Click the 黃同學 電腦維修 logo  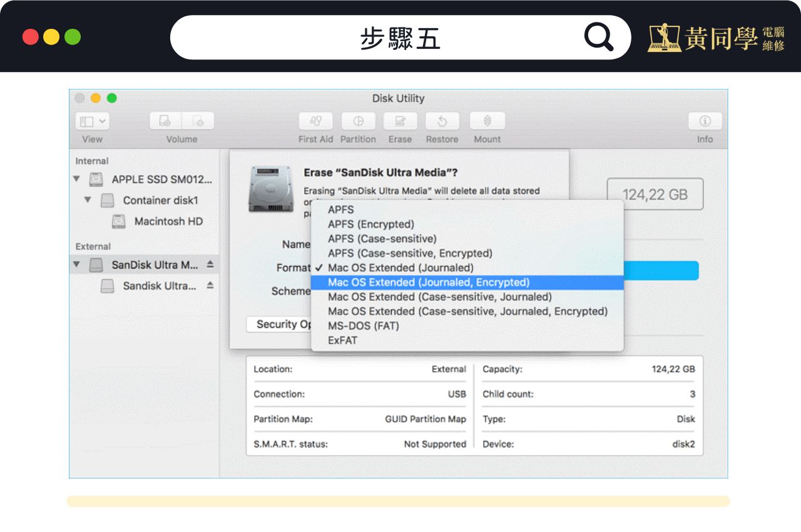coord(716,38)
